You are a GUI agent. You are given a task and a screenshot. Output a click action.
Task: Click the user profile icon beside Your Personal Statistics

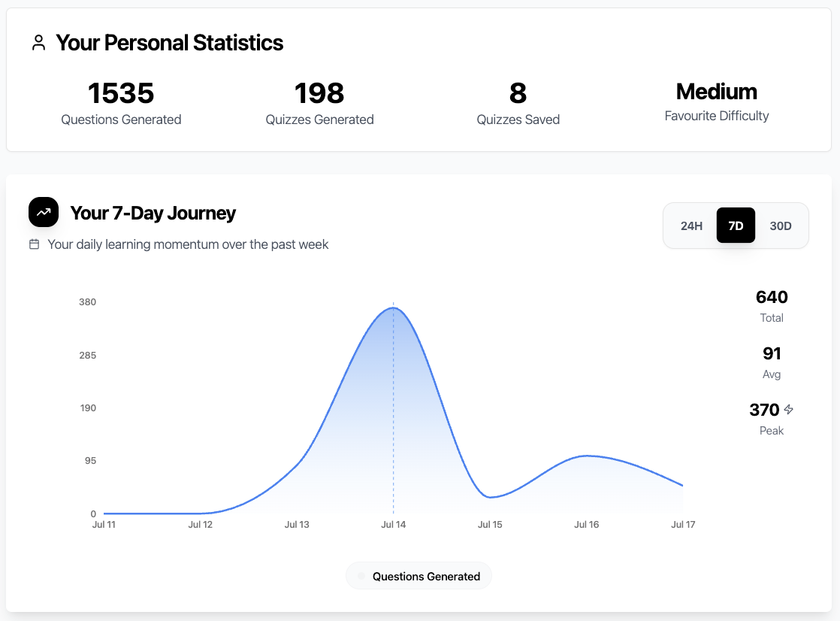pyautogui.click(x=38, y=43)
